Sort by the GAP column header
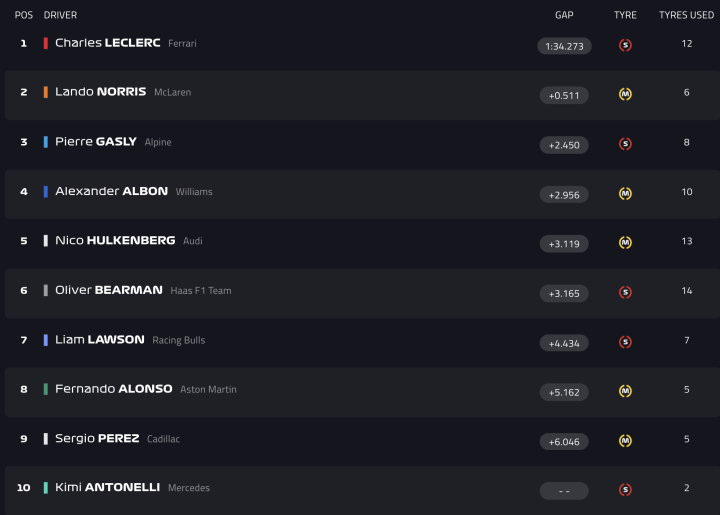The image size is (720, 515). [x=564, y=15]
